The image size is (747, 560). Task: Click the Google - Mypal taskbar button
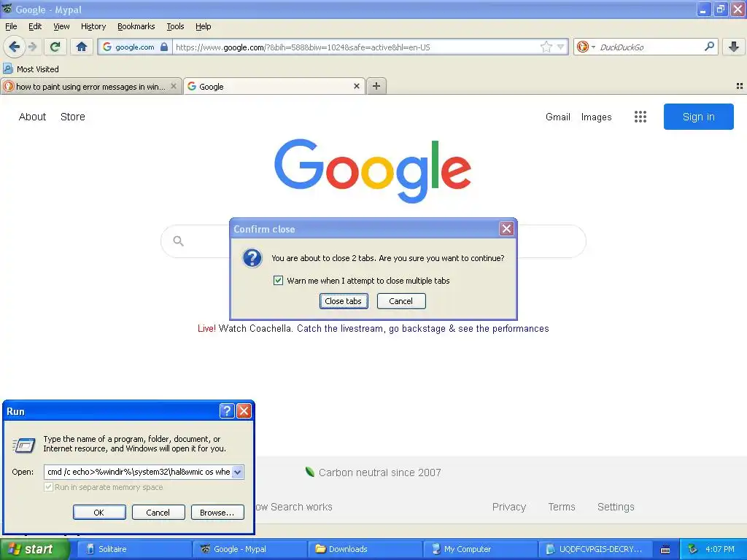pos(249,549)
